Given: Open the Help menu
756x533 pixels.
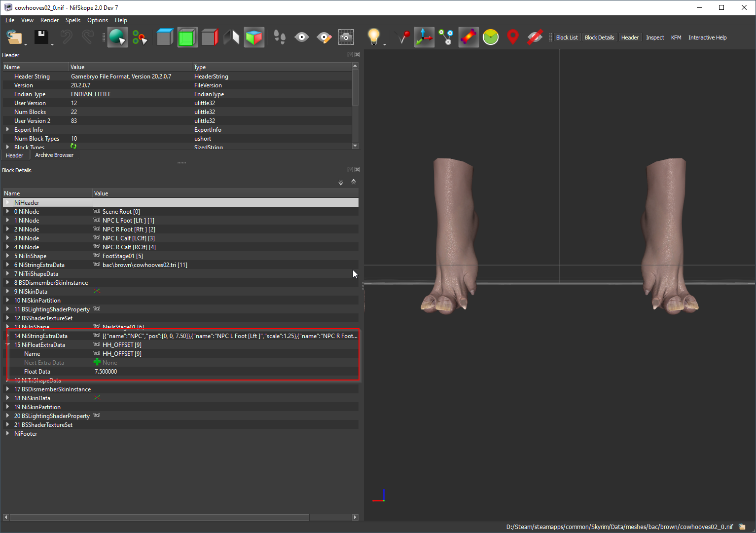Looking at the screenshot, I should click(121, 20).
